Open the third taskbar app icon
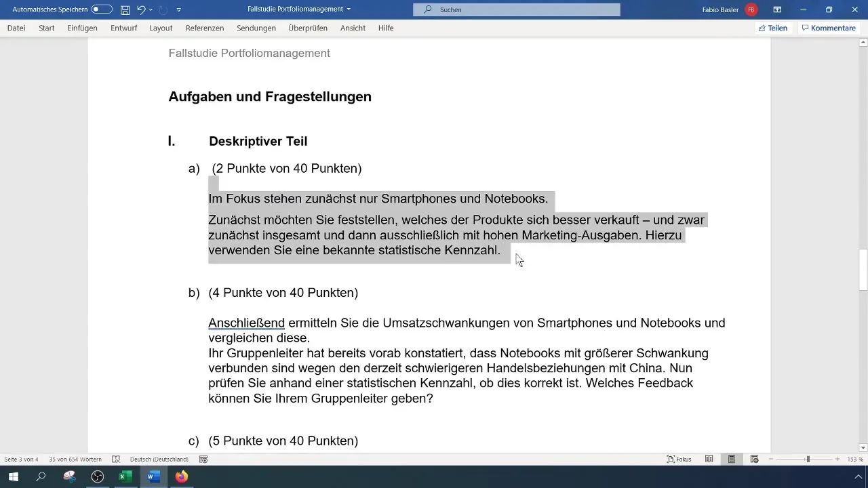 pos(69,476)
